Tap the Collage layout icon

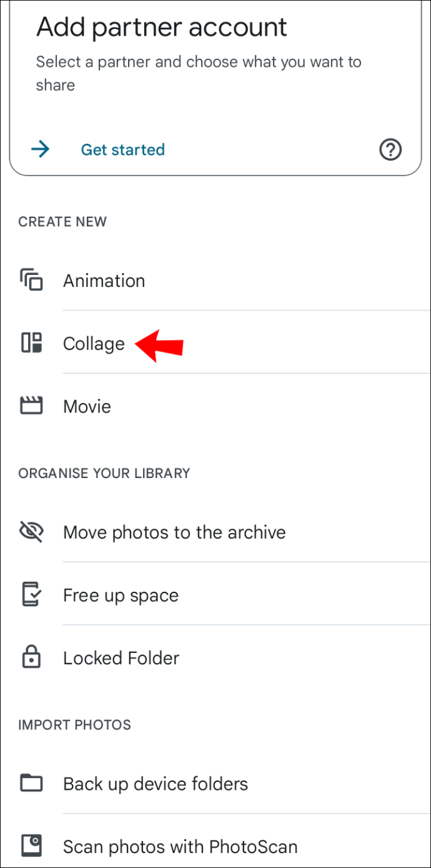(31, 343)
